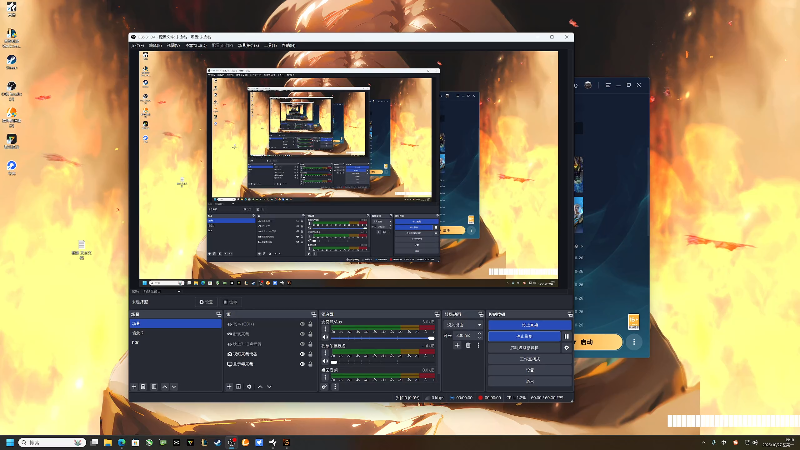Image resolution: width=800 pixels, height=450 pixels.
Task: Open the scene transition type dropdown
Action: 464,324
